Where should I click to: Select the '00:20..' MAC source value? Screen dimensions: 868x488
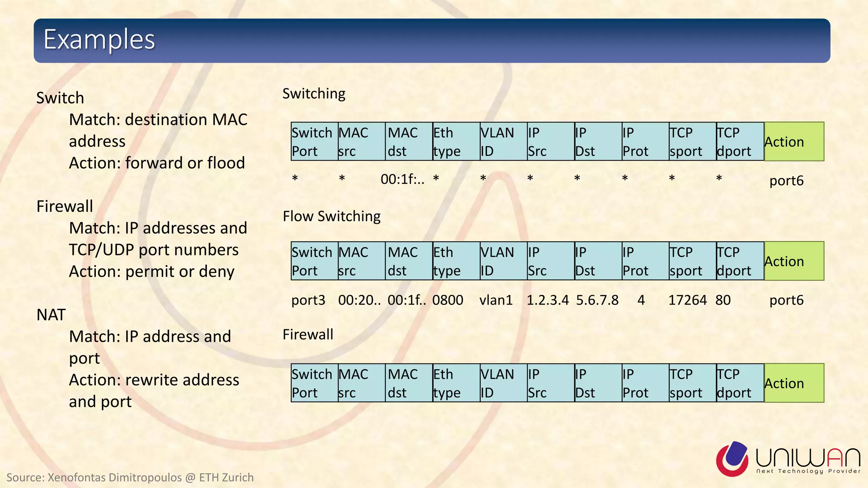(359, 300)
